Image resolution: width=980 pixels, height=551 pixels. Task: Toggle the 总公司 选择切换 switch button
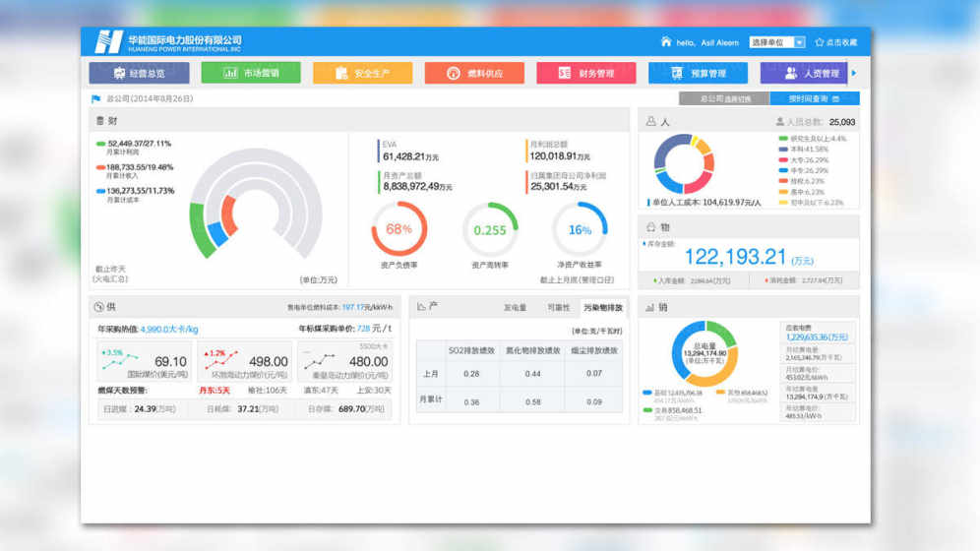[718, 98]
